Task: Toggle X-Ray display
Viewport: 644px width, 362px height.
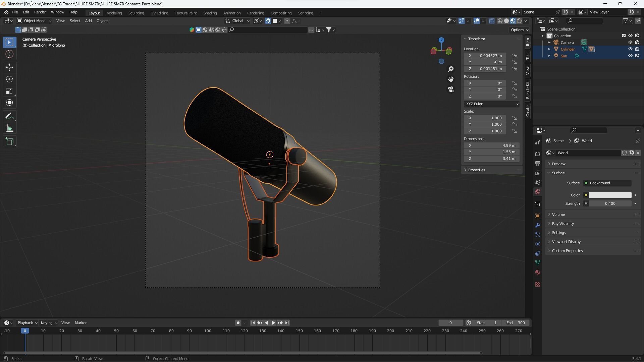Action: pyautogui.click(x=492, y=21)
